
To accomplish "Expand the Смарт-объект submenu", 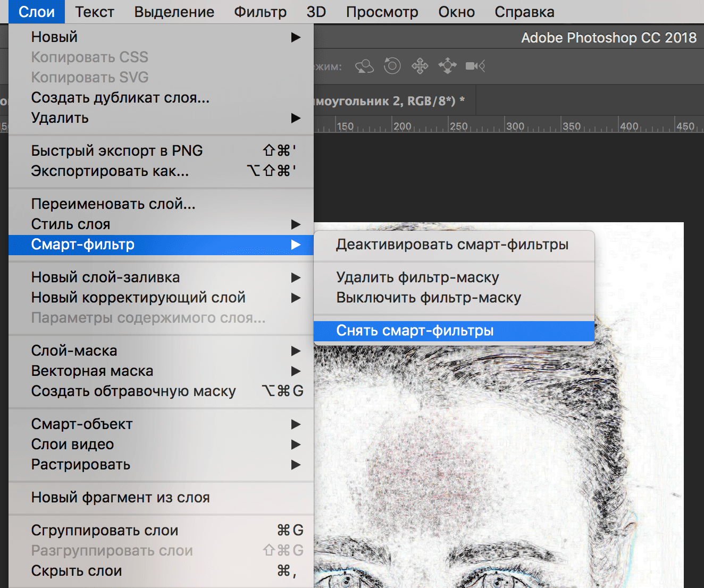I will 296,424.
